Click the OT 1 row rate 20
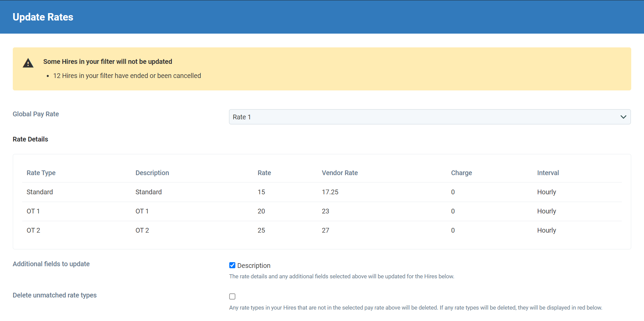 point(261,211)
